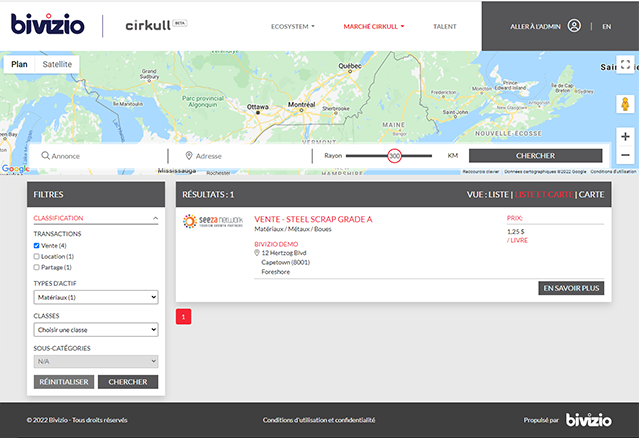Image resolution: width=639 pixels, height=438 pixels.
Task: Pick up the Street View pegman
Action: click(x=625, y=104)
